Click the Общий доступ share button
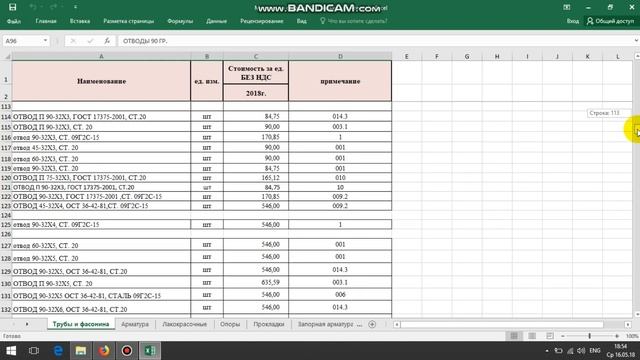640x360 pixels. (x=611, y=21)
